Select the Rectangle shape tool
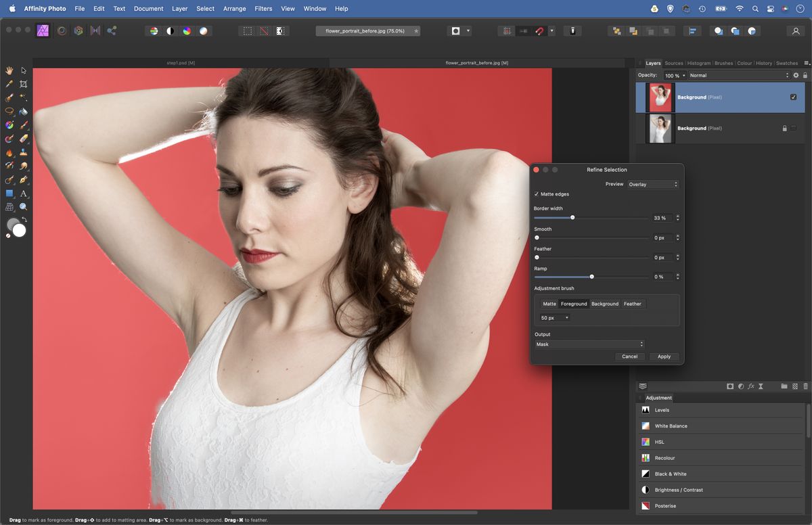This screenshot has width=812, height=525. 9,193
